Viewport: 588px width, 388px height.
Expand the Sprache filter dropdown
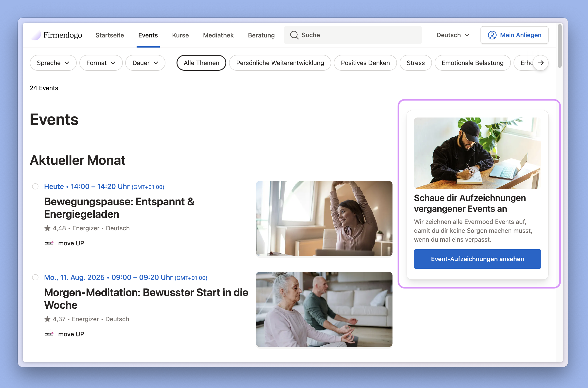click(x=53, y=63)
